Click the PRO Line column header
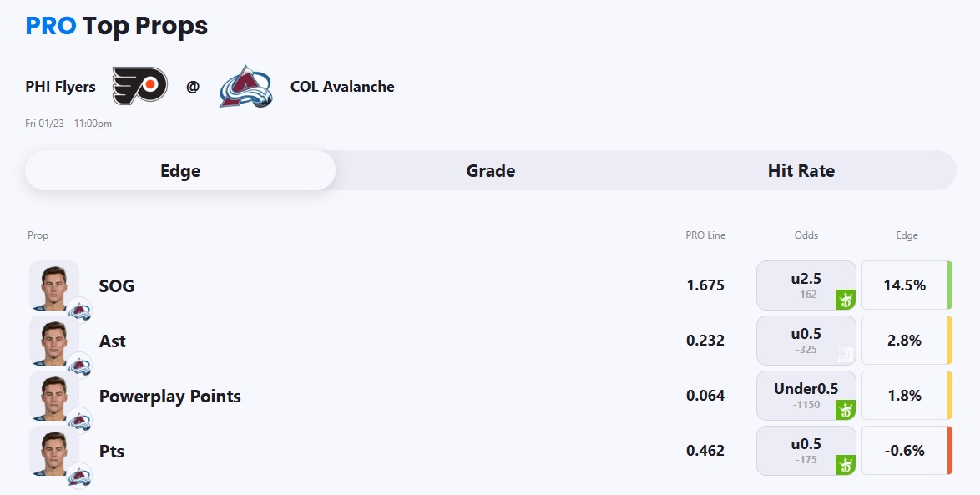Viewport: 980px width, 495px height. pos(705,235)
